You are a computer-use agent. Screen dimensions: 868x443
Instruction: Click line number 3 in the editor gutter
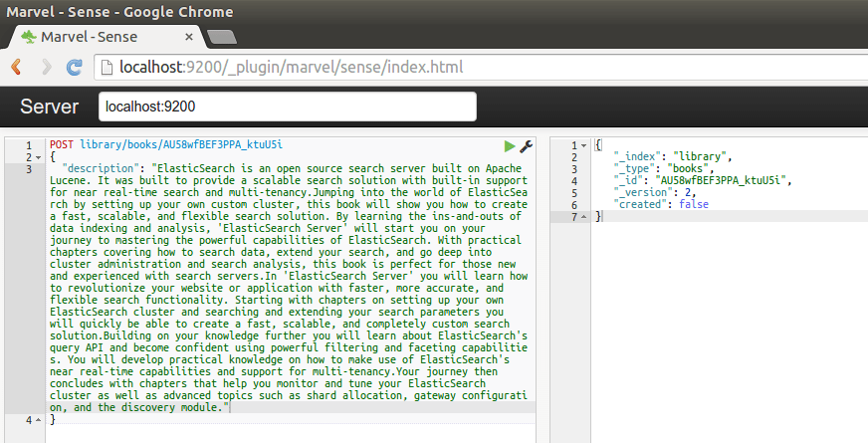tap(29, 169)
